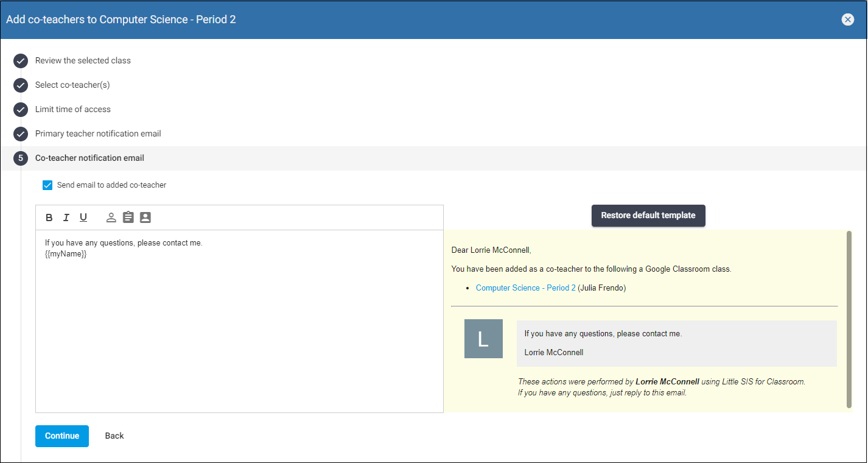Click the Back button
The image size is (868, 463).
[114, 436]
